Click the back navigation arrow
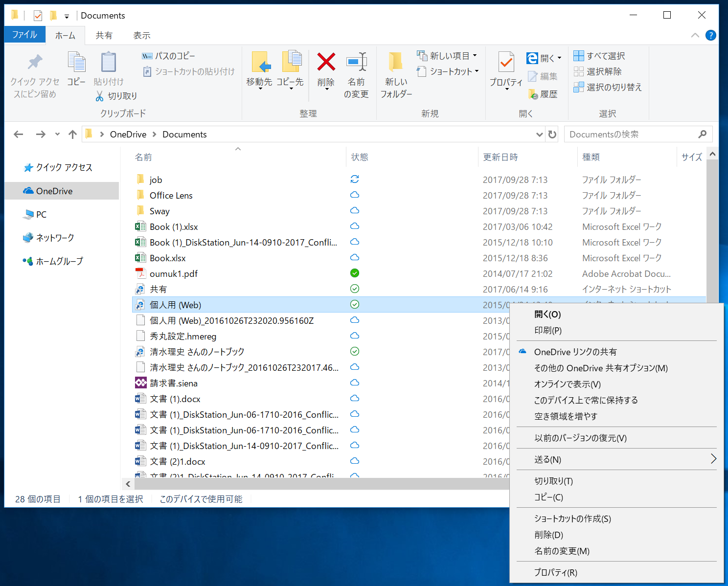Screen dimensions: 728x586 pyautogui.click(x=18, y=134)
